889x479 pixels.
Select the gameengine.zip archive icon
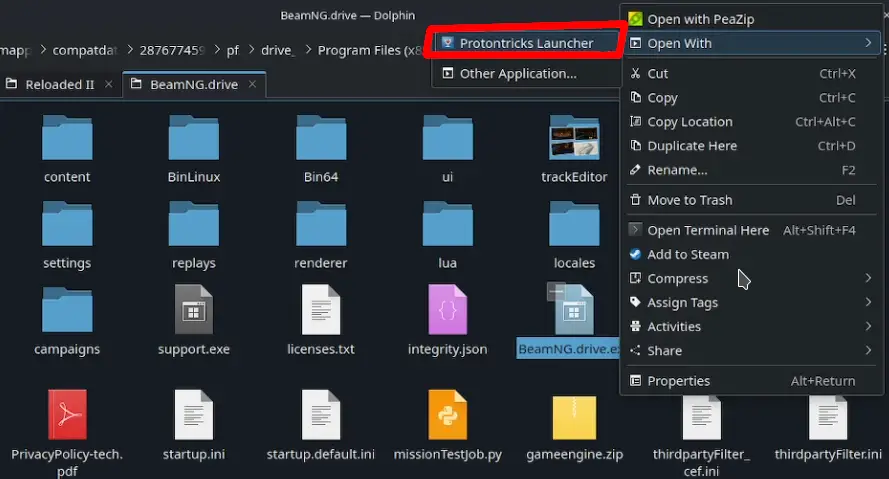[x=574, y=417]
